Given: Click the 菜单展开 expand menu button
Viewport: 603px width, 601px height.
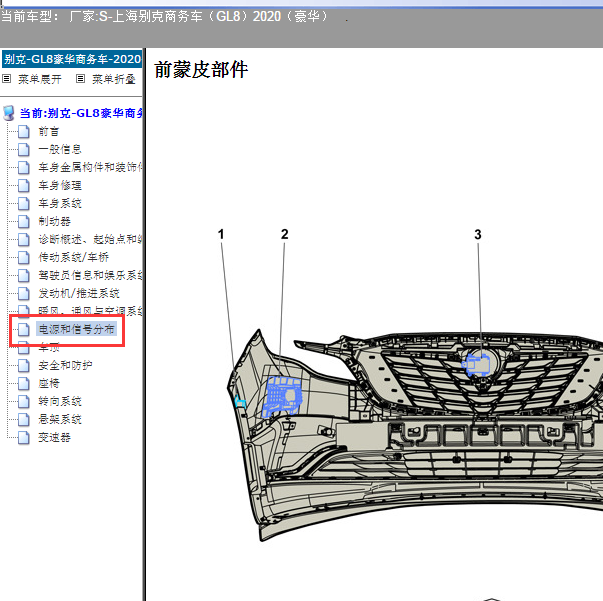Looking at the screenshot, I should [x=40, y=79].
